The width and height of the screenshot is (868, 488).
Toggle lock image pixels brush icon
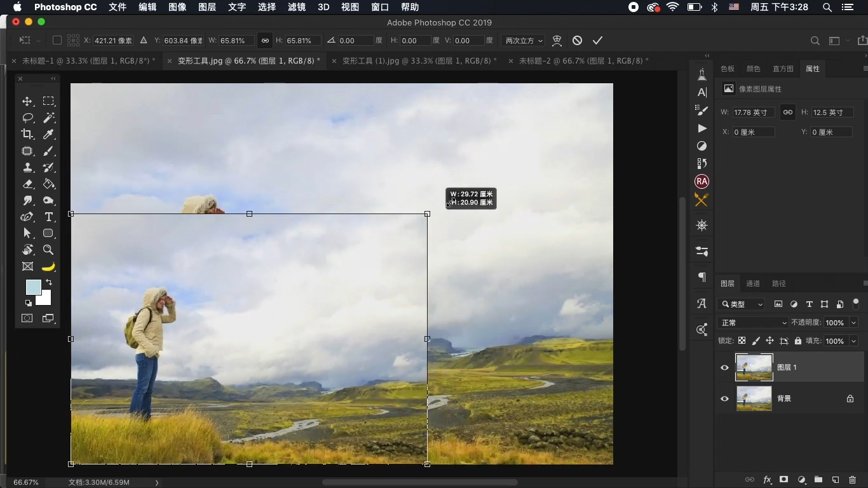pos(756,341)
